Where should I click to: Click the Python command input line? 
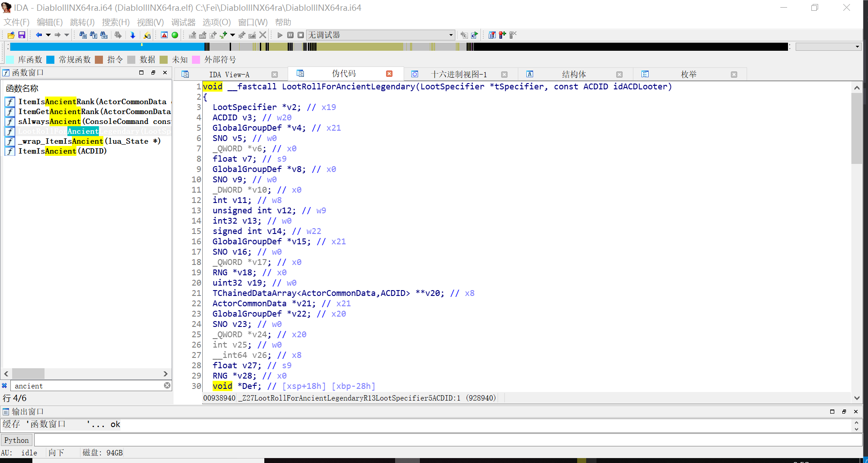pyautogui.click(x=448, y=440)
